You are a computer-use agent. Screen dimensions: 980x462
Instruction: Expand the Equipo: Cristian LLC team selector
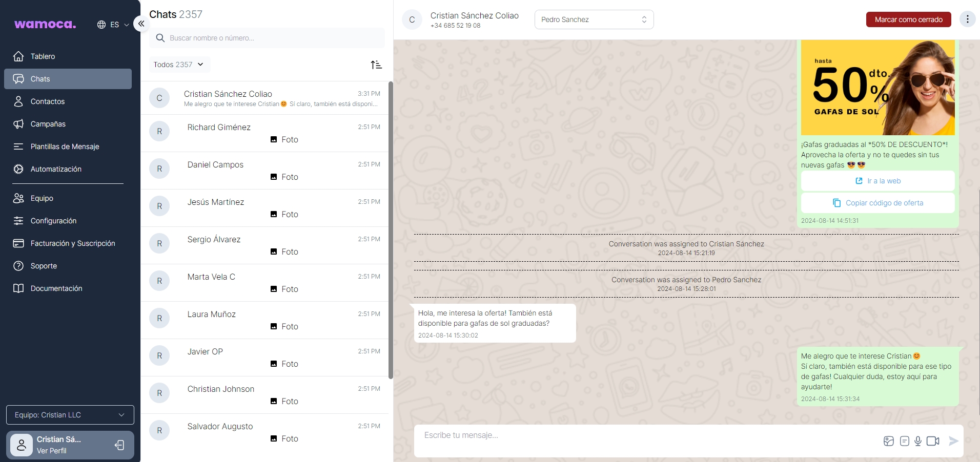click(70, 415)
